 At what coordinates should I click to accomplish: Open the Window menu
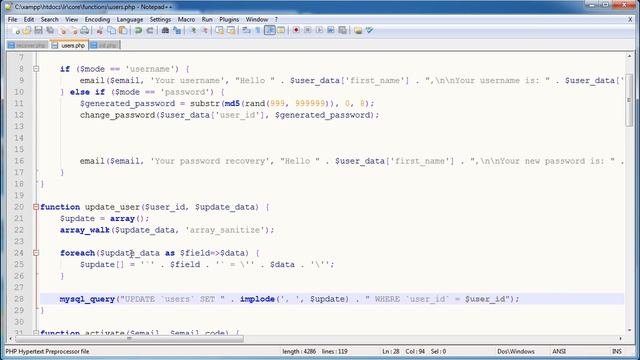[x=257, y=19]
